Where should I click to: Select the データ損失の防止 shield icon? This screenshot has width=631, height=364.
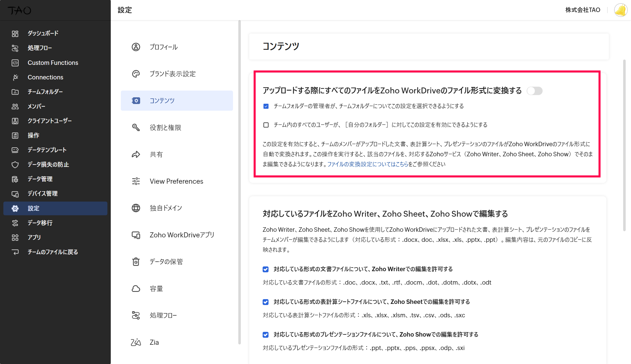(x=15, y=165)
